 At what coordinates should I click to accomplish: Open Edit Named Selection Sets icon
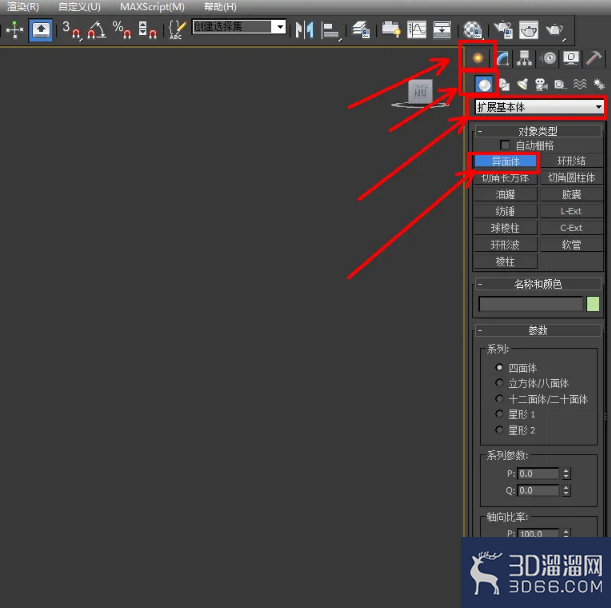pyautogui.click(x=177, y=30)
